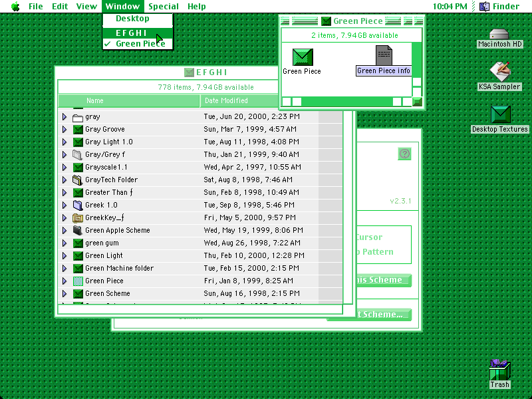
Task: Click the Green Piece window horizontal scrollbar track
Action: (346, 102)
